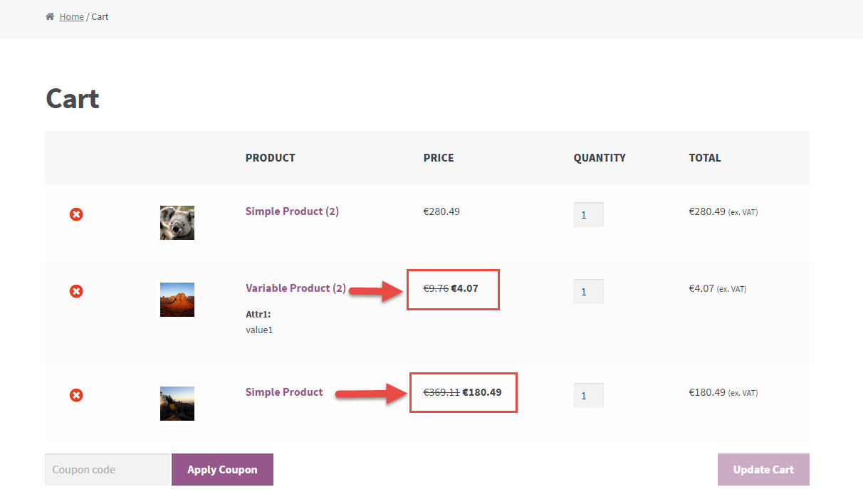Image resolution: width=863 pixels, height=504 pixels.
Task: Remove Simple Product (2) from cart
Action: coord(76,214)
